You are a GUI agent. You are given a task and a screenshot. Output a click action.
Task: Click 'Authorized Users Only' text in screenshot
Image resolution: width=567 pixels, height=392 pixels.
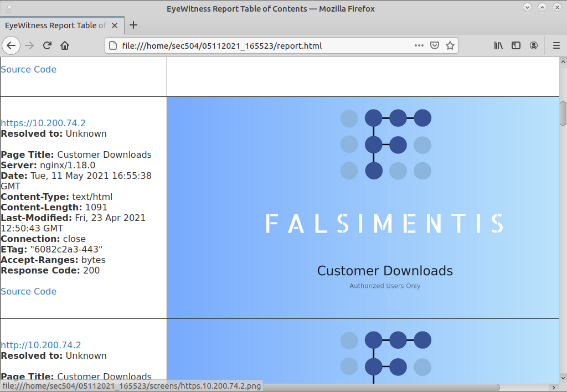tap(385, 286)
